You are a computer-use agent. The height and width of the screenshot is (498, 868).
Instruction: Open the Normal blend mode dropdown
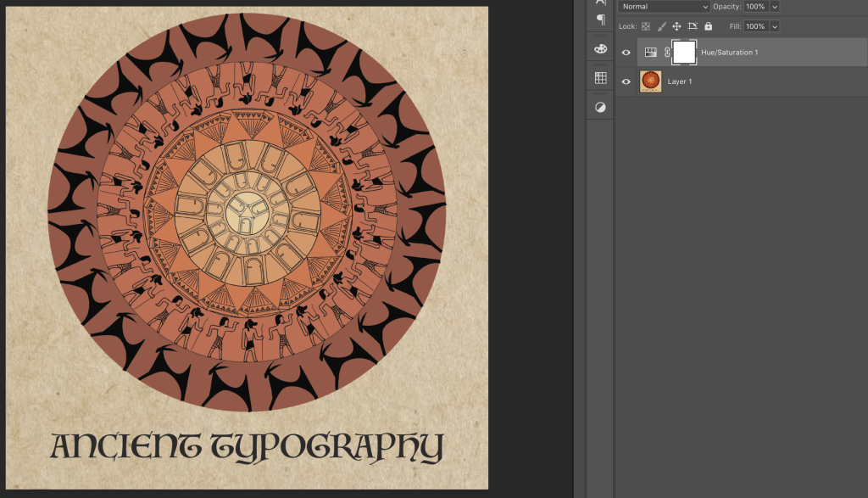[x=664, y=7]
